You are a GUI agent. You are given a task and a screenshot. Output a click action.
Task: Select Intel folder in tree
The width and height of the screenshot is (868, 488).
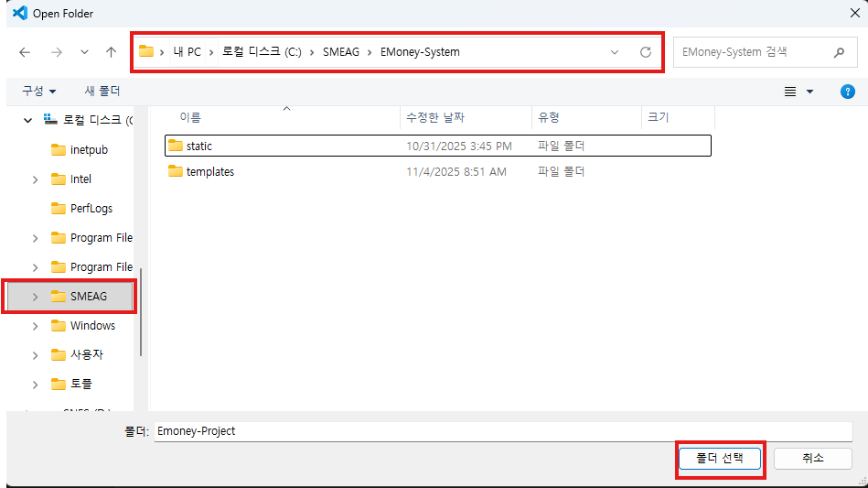[80, 179]
